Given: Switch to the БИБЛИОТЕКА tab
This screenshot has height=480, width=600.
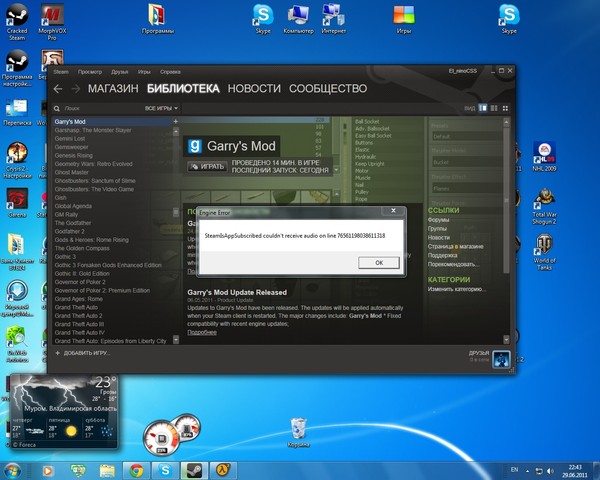Looking at the screenshot, I should (183, 89).
